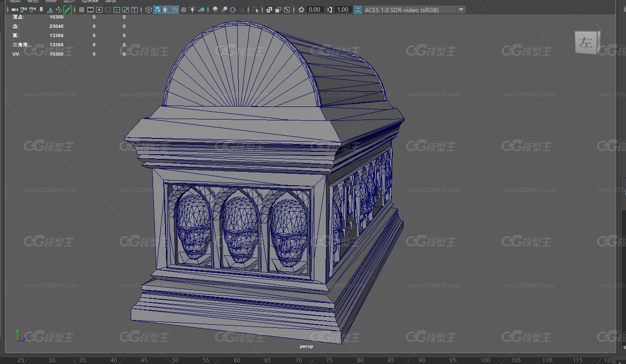Set the time slider to frame 90
This screenshot has height=364, width=626.
pos(422,360)
